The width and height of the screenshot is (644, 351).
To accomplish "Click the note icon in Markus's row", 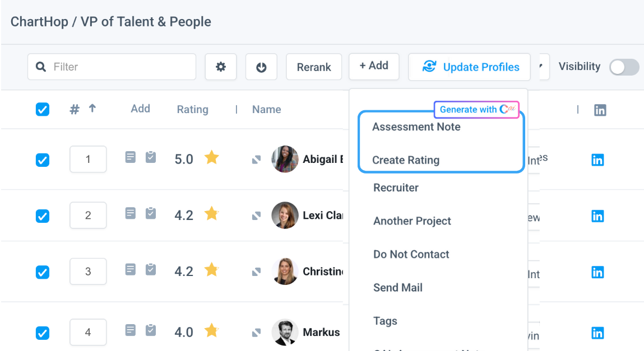I will pos(130,330).
